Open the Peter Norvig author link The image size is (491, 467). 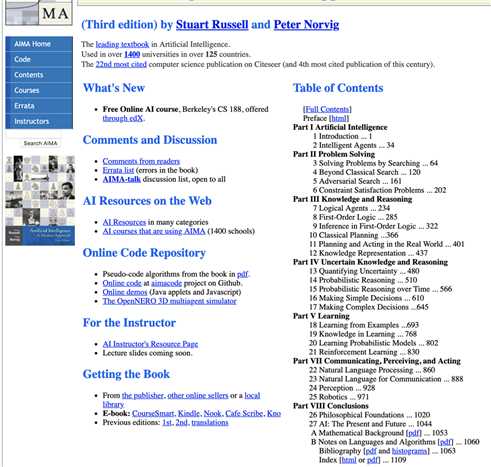click(306, 24)
